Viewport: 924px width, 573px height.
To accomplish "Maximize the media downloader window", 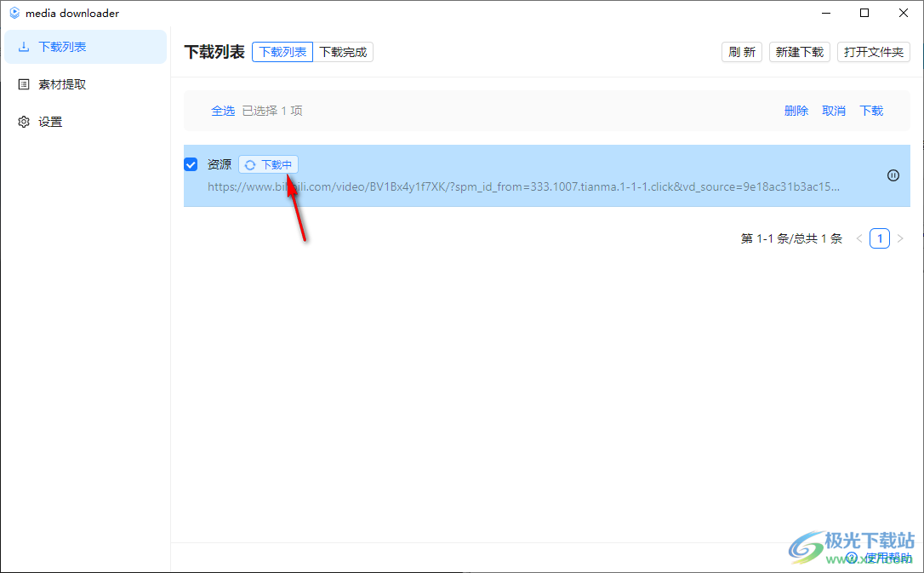I will point(864,13).
